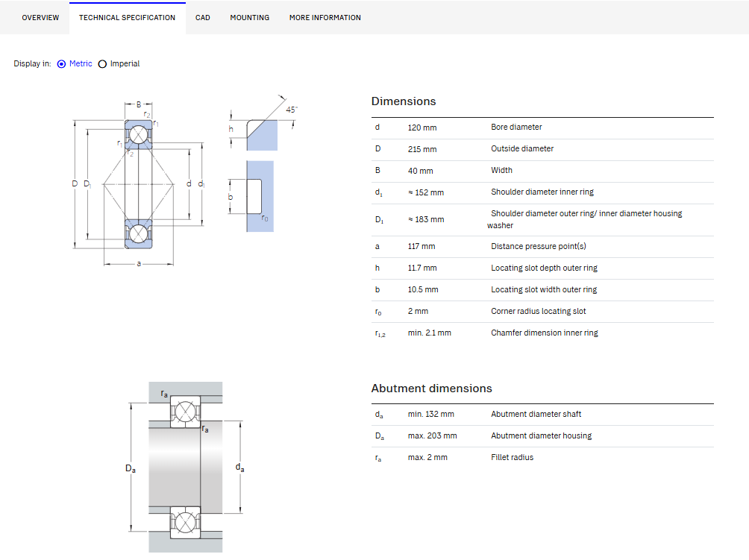The image size is (749, 560).
Task: Click the Fillet radius label
Action: coord(512,457)
